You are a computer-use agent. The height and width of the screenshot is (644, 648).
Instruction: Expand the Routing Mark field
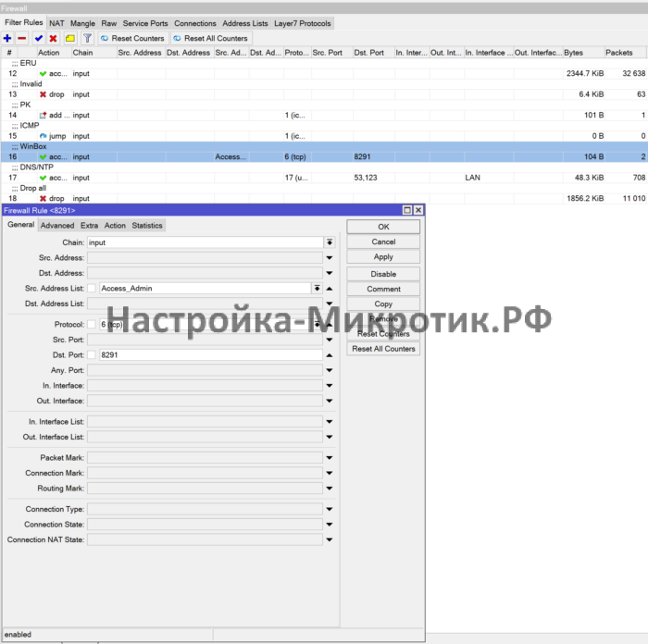330,489
